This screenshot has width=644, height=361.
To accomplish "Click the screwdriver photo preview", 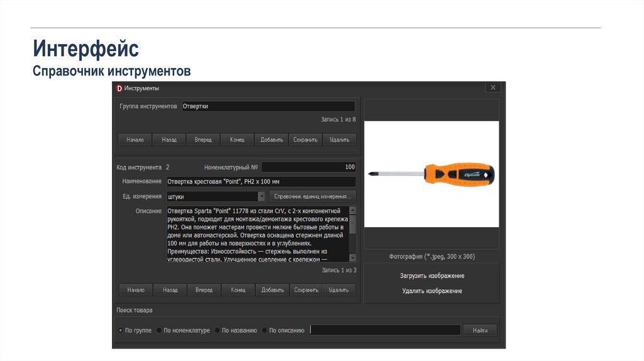I will point(431,174).
